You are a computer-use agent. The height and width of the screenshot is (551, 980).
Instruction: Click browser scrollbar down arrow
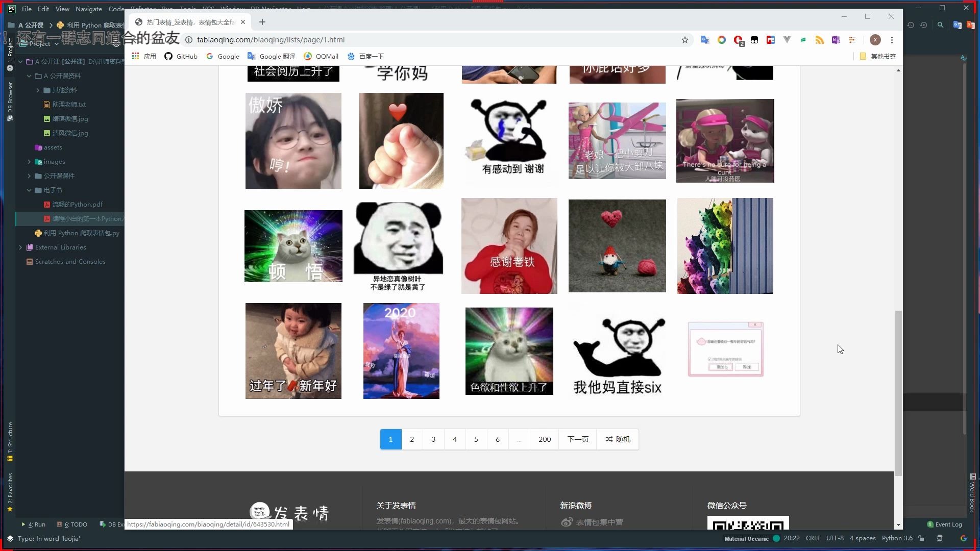tap(898, 525)
